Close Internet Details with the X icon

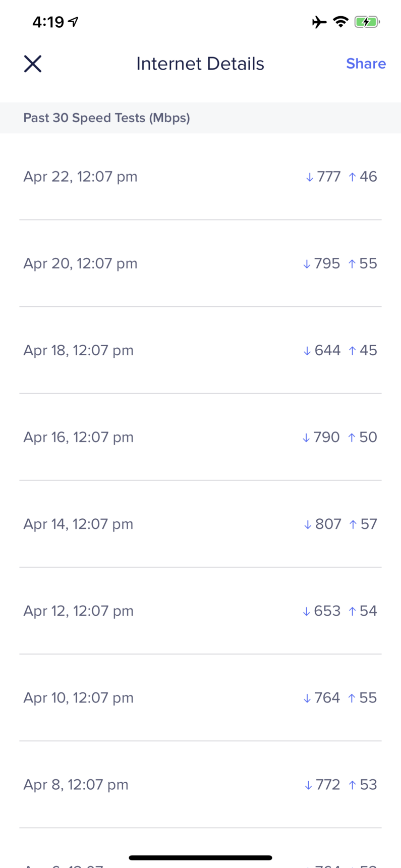(33, 64)
